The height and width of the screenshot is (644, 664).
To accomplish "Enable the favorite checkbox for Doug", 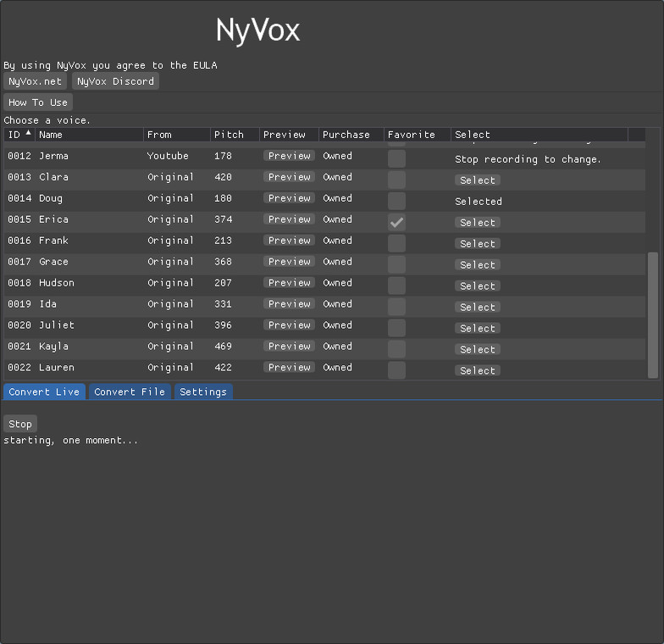I will (x=396, y=201).
